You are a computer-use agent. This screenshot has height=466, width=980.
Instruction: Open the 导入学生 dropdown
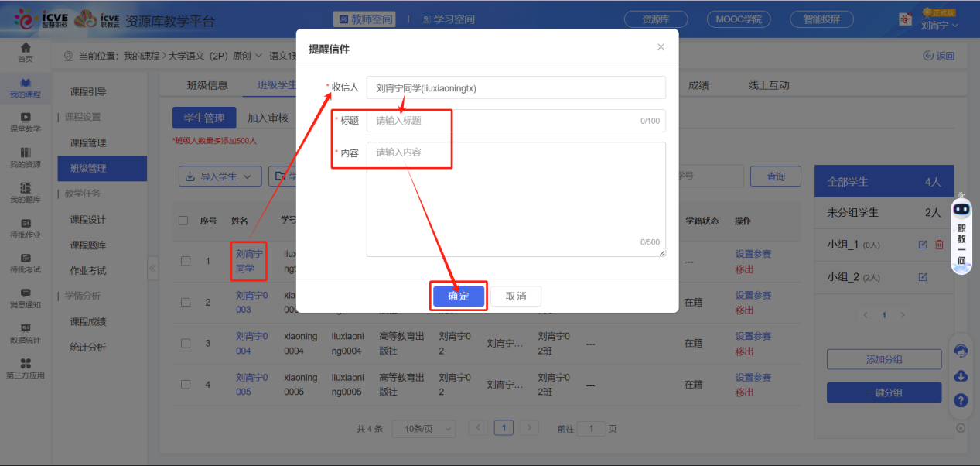coord(220,176)
